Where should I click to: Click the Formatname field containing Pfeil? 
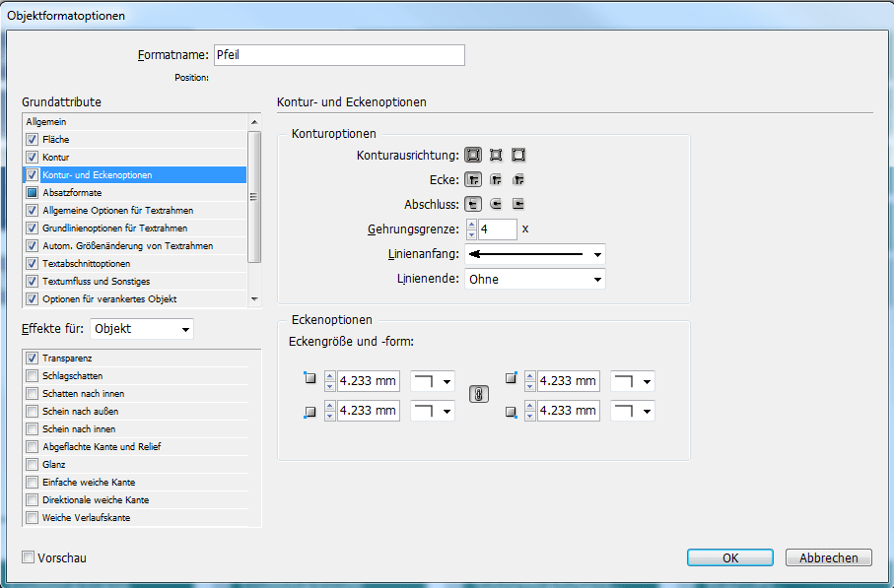point(339,55)
